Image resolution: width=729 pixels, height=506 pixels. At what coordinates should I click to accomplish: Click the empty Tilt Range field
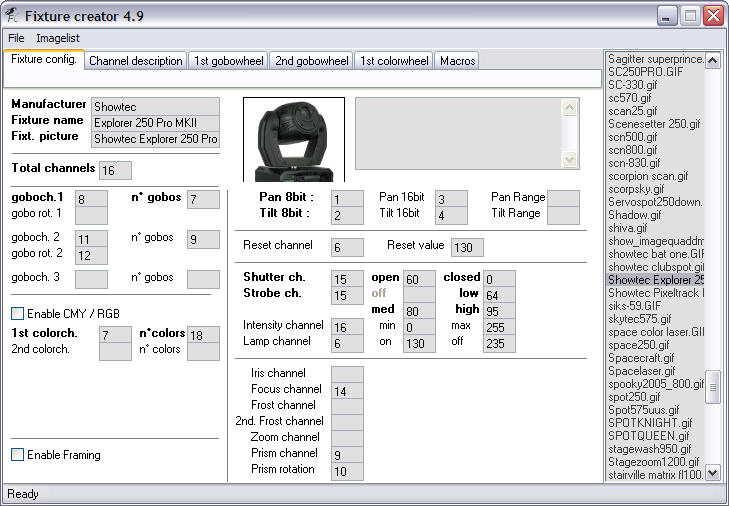pyautogui.click(x=563, y=215)
